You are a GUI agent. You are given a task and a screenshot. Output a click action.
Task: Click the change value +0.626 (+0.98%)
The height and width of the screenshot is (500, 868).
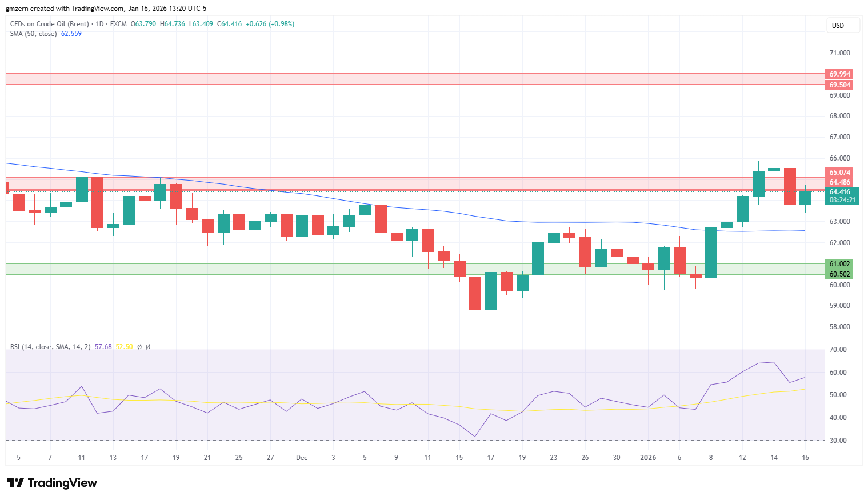pyautogui.click(x=270, y=24)
